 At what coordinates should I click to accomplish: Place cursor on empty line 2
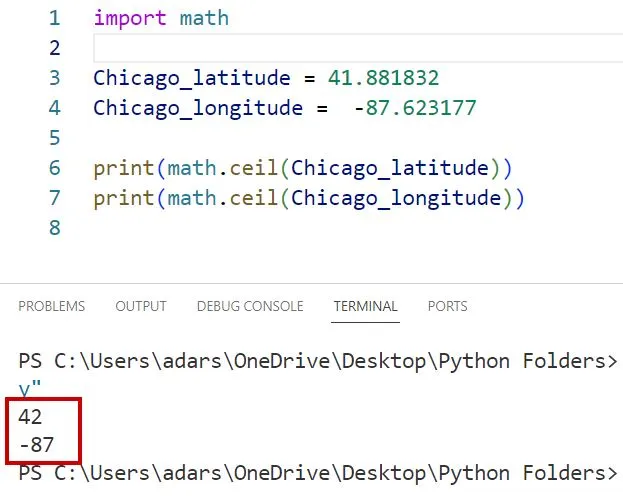[300, 48]
